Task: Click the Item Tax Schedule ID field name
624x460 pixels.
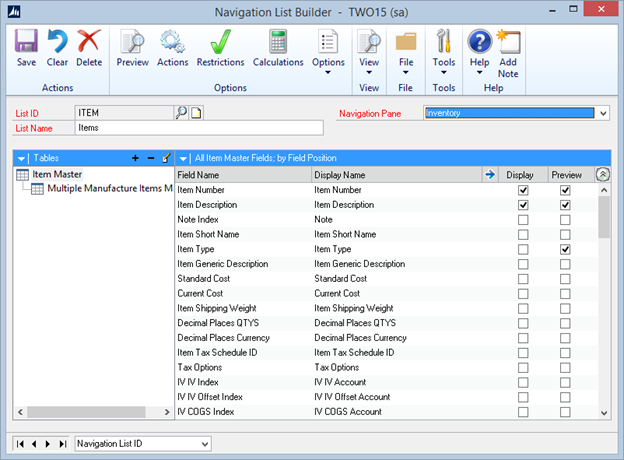Action: click(217, 353)
